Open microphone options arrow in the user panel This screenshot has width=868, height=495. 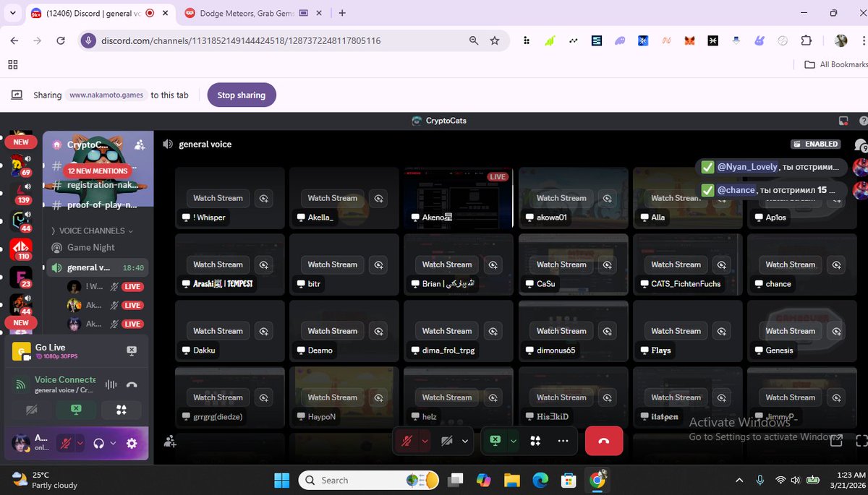(x=80, y=443)
